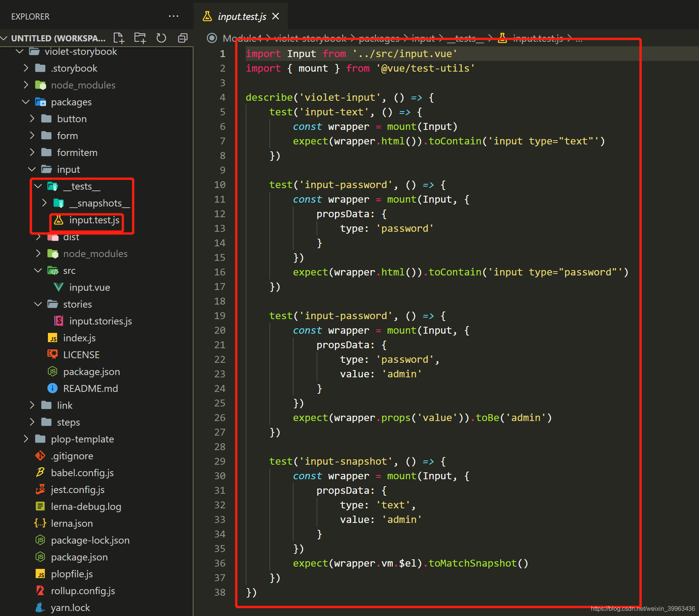Select input.test.js in the file tree
The width and height of the screenshot is (699, 616).
click(94, 220)
